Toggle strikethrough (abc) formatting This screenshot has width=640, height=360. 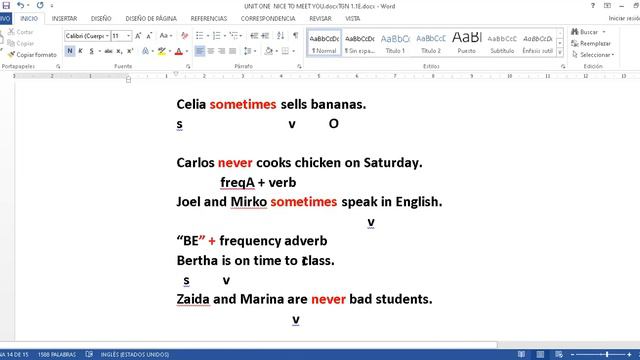point(108,51)
